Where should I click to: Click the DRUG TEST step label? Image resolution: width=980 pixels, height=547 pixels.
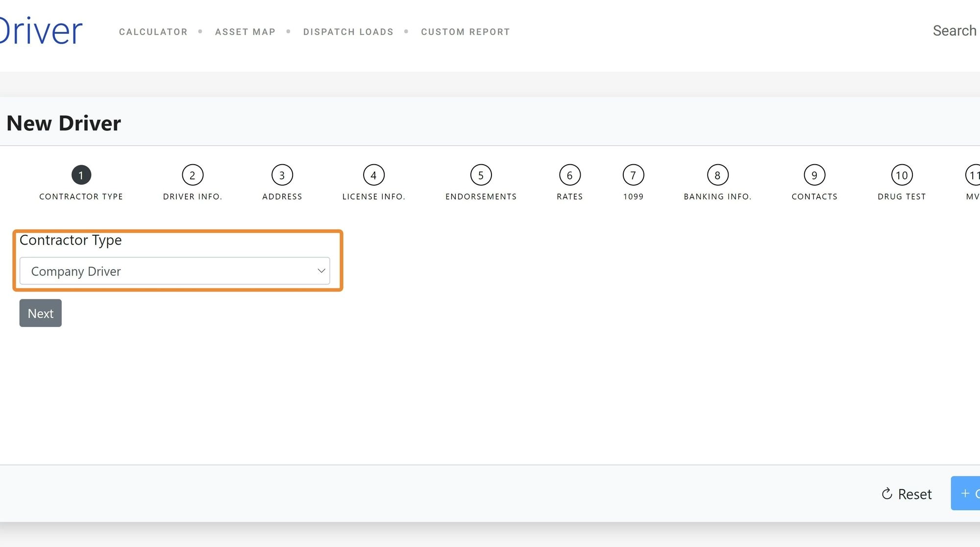902,197
